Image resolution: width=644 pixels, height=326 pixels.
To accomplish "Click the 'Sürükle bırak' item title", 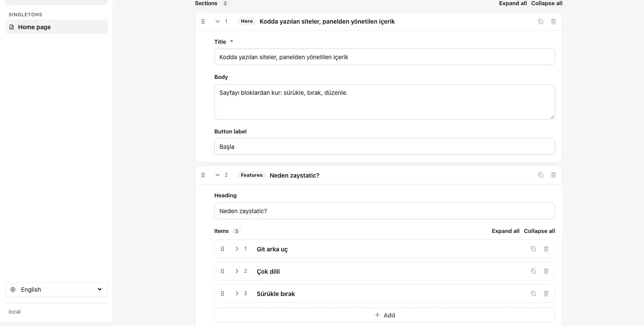I will click(x=276, y=294).
